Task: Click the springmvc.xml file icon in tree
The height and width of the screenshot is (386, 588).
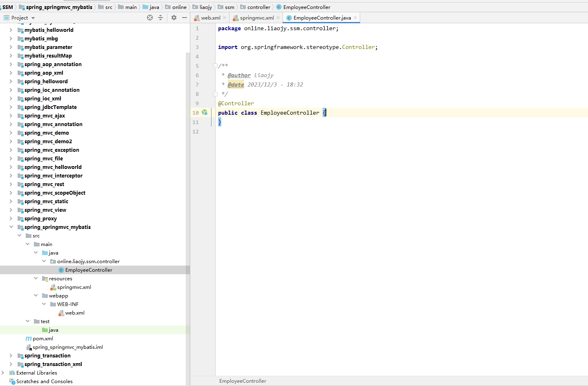Action: tap(53, 287)
